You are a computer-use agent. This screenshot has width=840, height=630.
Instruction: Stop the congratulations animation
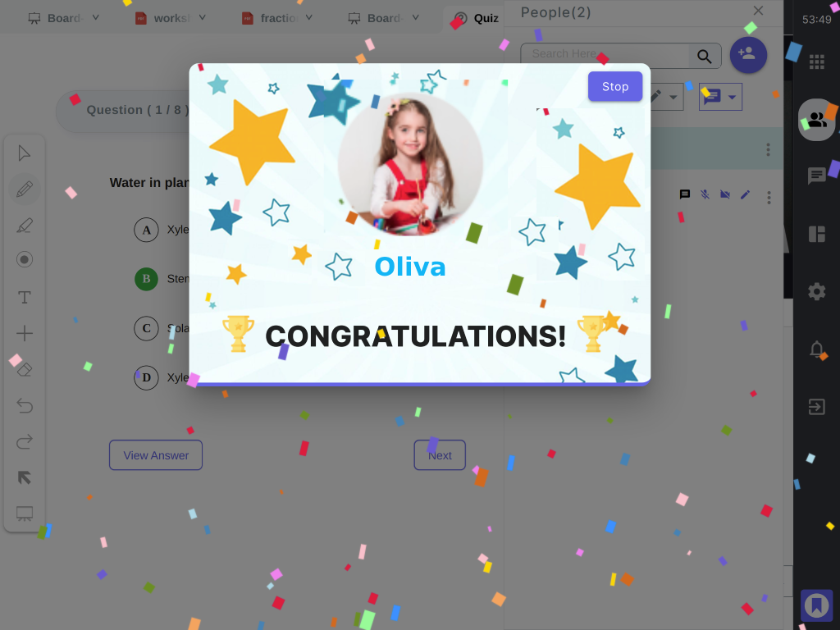pyautogui.click(x=615, y=87)
